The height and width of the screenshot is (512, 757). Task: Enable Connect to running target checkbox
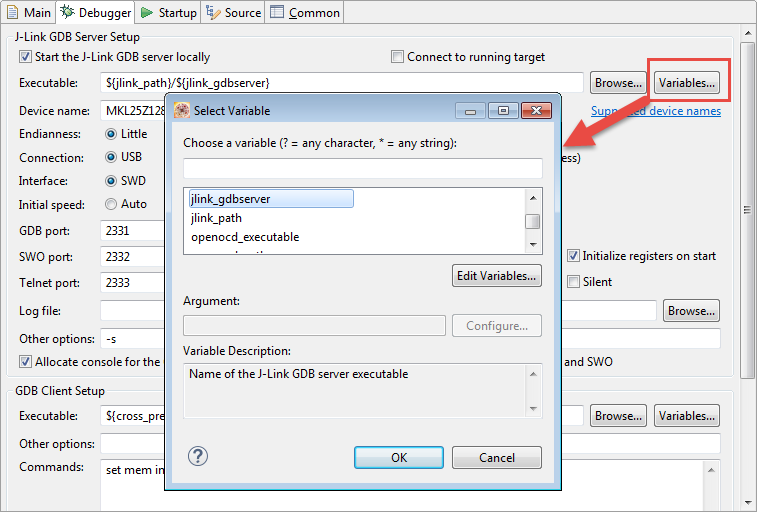click(x=397, y=57)
